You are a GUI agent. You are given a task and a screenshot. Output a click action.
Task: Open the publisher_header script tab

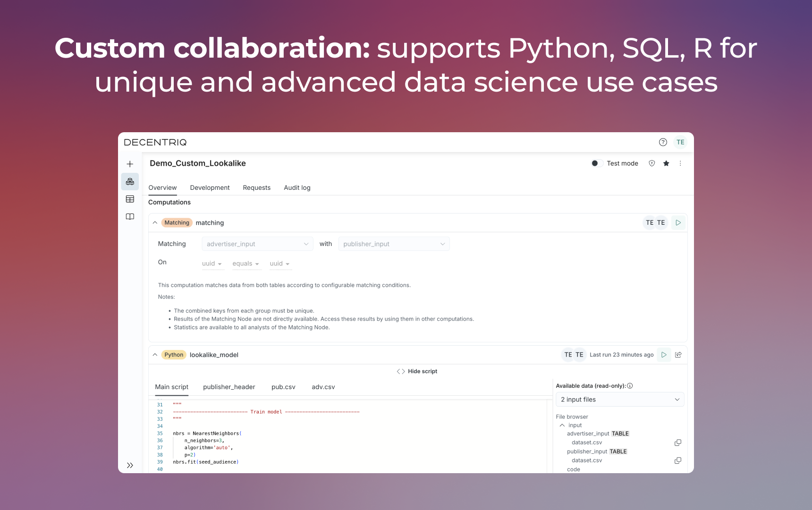[x=229, y=387]
